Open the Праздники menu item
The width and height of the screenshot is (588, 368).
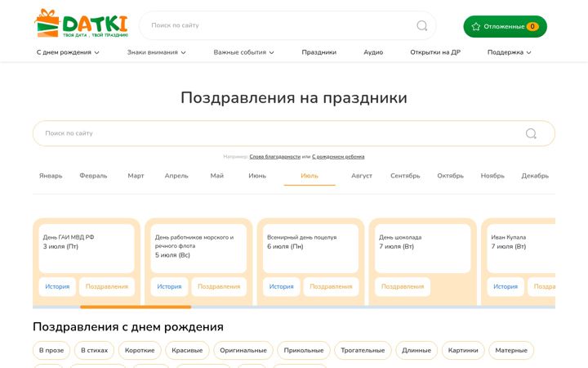(318, 52)
